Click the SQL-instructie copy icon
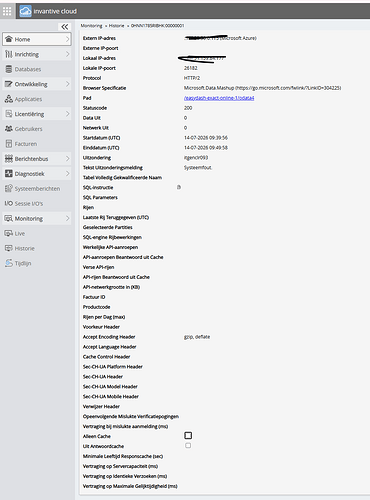 tap(179, 187)
